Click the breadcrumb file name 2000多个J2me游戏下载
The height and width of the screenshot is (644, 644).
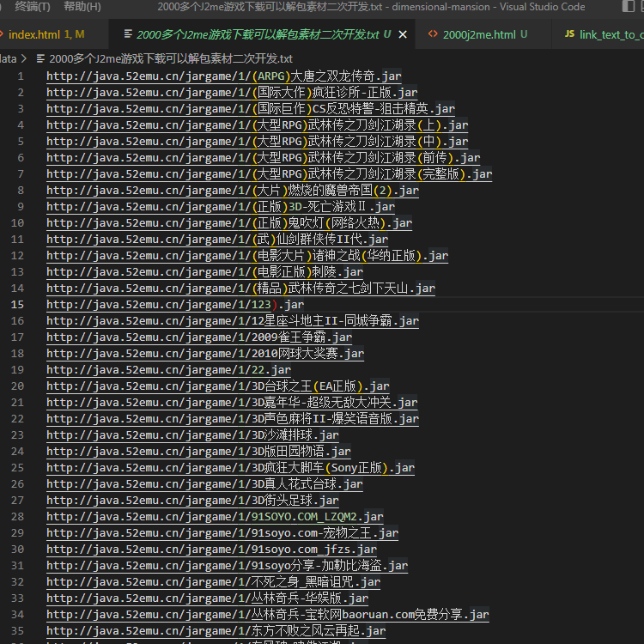(171, 58)
